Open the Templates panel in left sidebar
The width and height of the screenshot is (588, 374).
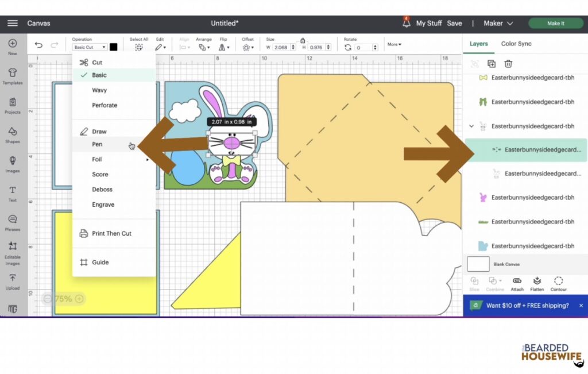(13, 75)
